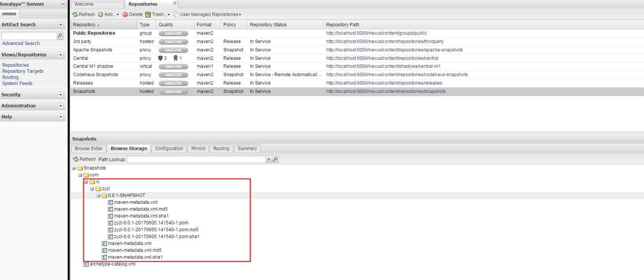Collapse the com folder node
Screen dimensions: 644x280
[x=80, y=175]
